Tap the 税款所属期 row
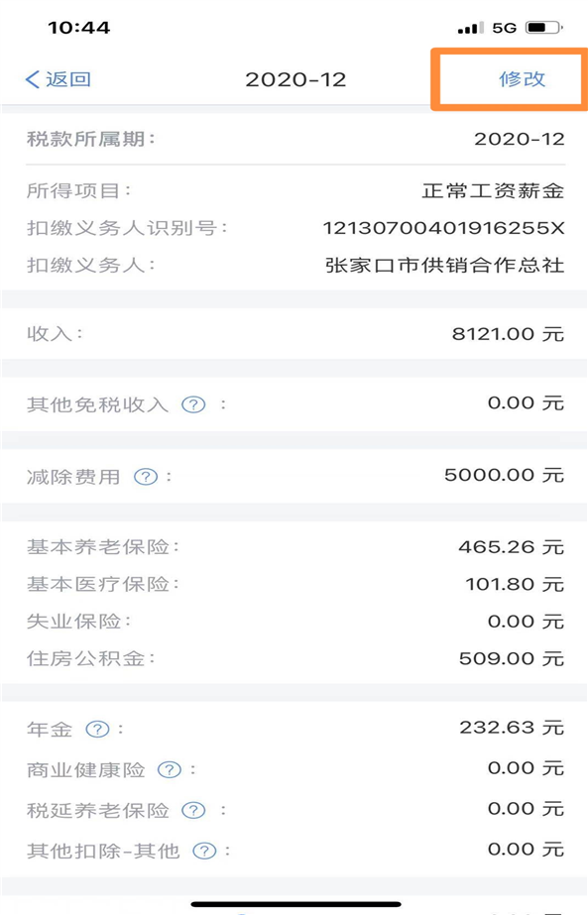588x915 pixels. [x=295, y=139]
